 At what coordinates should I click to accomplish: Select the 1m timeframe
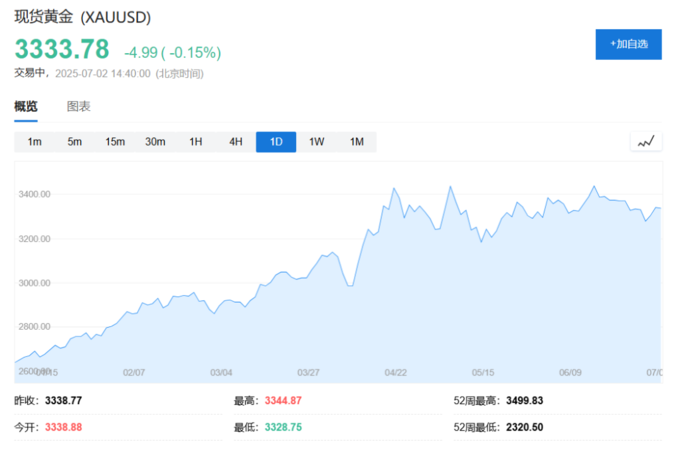tap(35, 142)
